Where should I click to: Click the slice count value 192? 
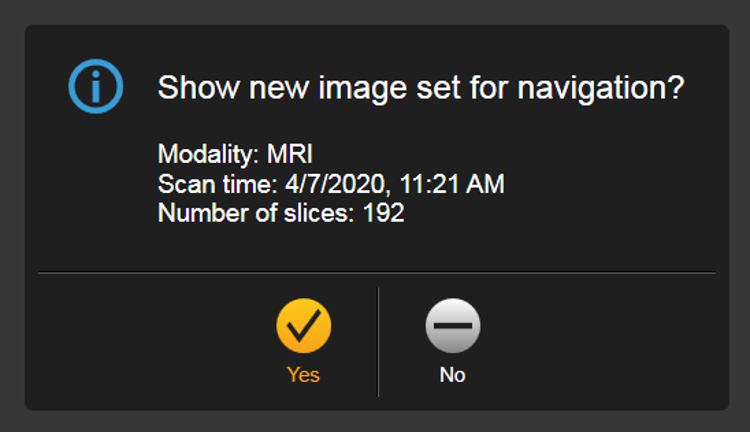pyautogui.click(x=384, y=213)
